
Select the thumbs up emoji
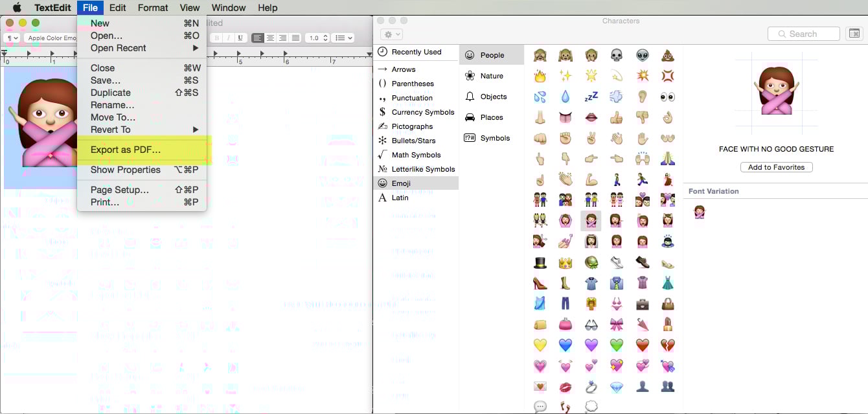(617, 118)
